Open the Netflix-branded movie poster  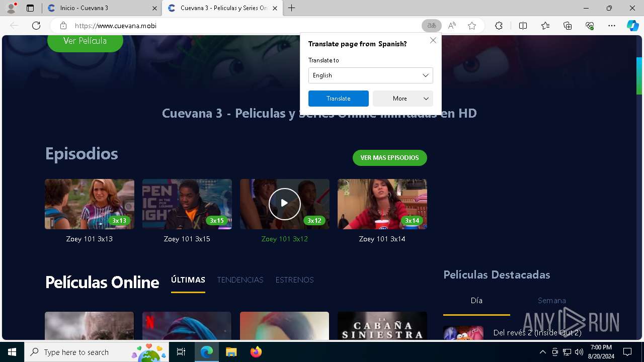(x=187, y=326)
